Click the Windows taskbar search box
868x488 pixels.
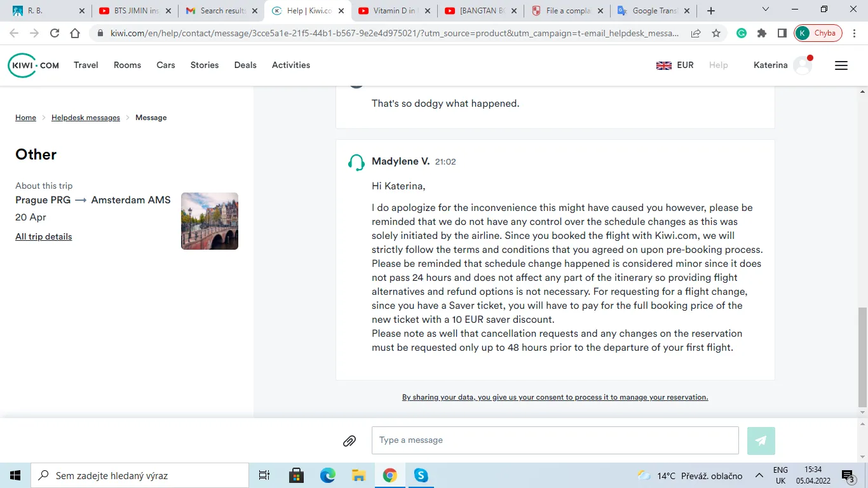pyautogui.click(x=139, y=475)
